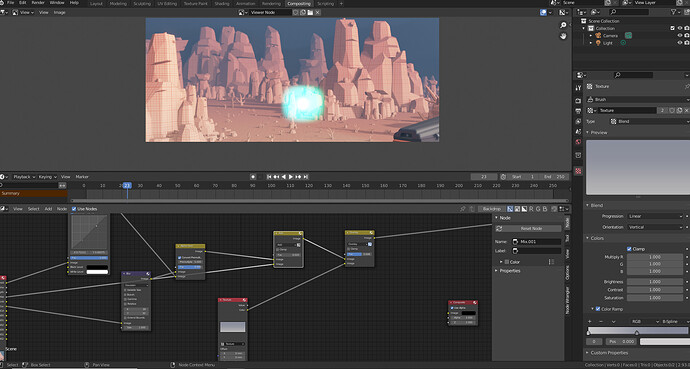
Task: Click the Backdrop button
Action: coord(492,209)
